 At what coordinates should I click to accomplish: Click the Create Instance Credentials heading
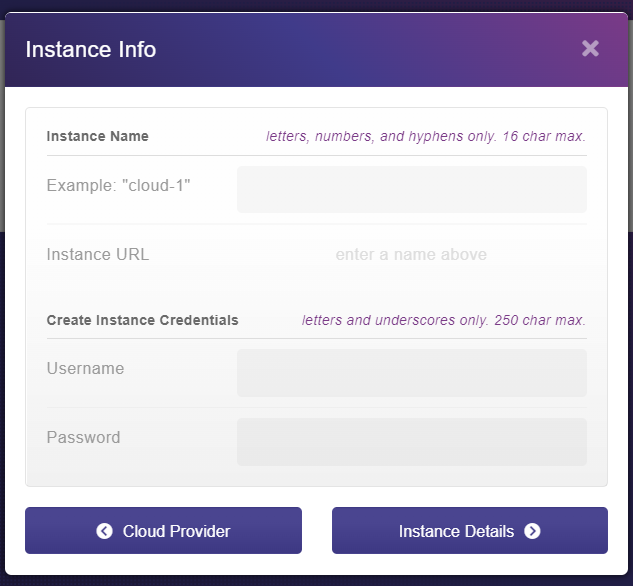click(142, 321)
